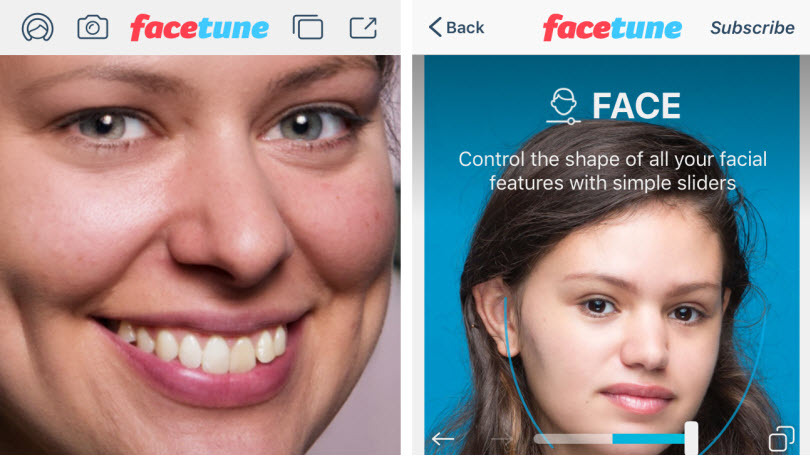The image size is (810, 456).
Task: Click the faded redo right arrow
Action: (x=502, y=439)
